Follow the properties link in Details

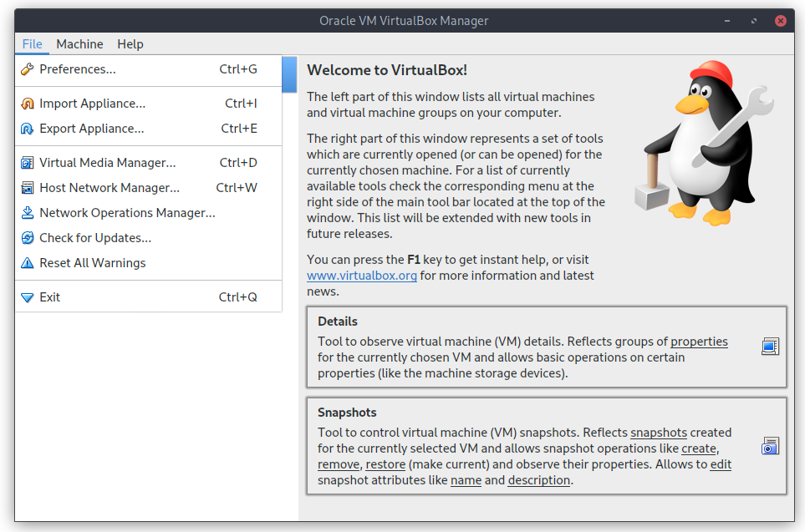tap(699, 342)
